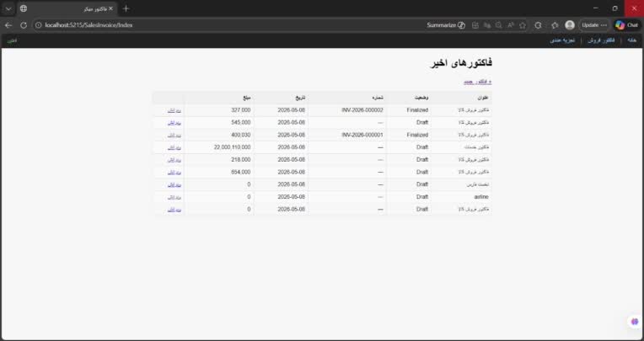Open the tab search chevron in the title bar
Image resolution: width=644 pixels, height=341 pixels.
[x=8, y=8]
